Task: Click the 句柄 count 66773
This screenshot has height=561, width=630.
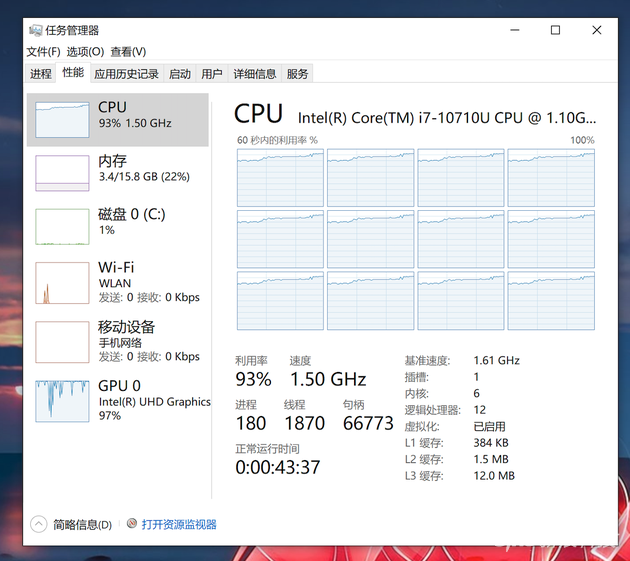Action: coord(368,423)
